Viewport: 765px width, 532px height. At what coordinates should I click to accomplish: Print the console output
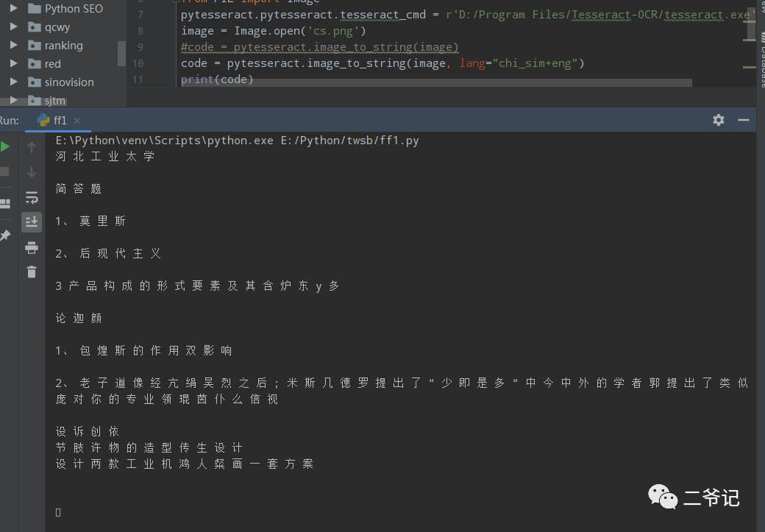tap(32, 247)
